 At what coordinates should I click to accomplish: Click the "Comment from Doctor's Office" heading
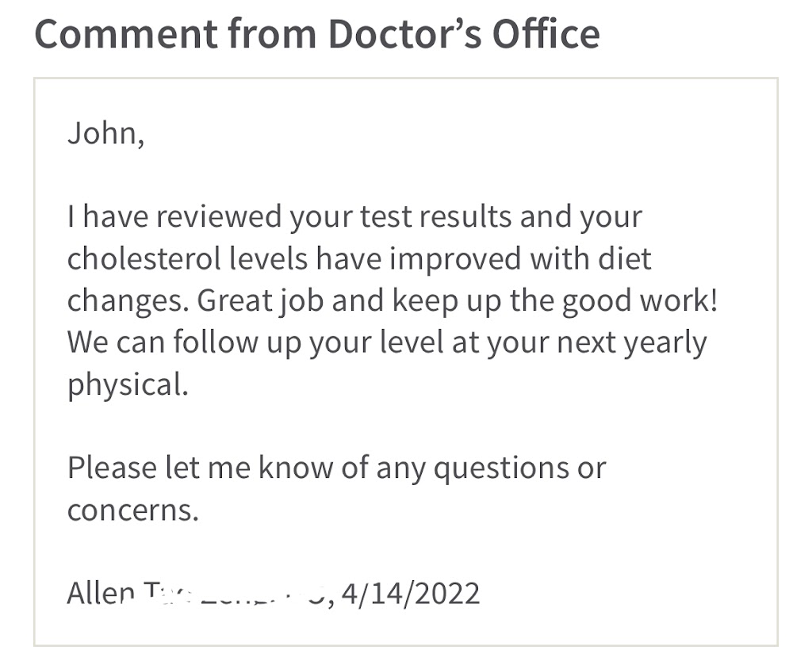click(316, 34)
